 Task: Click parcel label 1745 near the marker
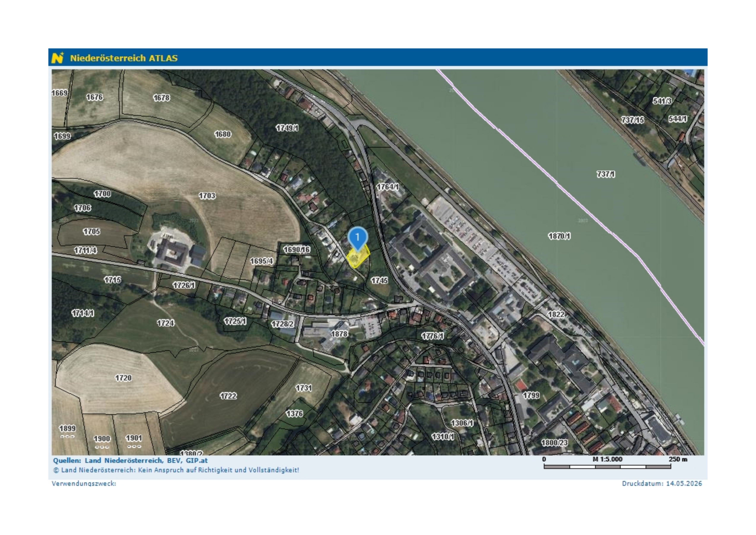click(379, 280)
